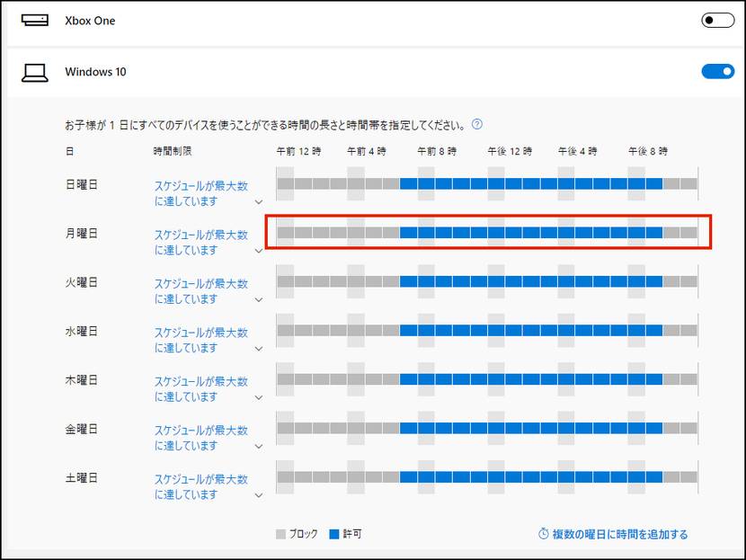Click the 月曜日 day label

pyautogui.click(x=82, y=234)
